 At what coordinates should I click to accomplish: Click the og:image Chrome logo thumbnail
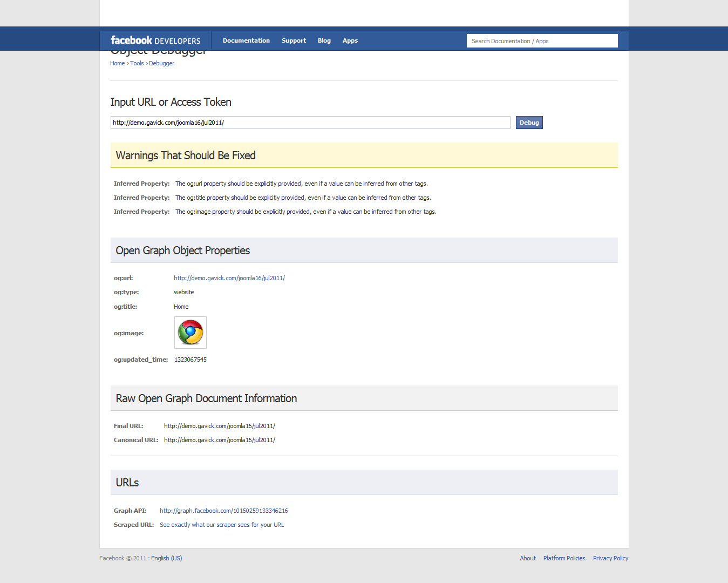(190, 333)
